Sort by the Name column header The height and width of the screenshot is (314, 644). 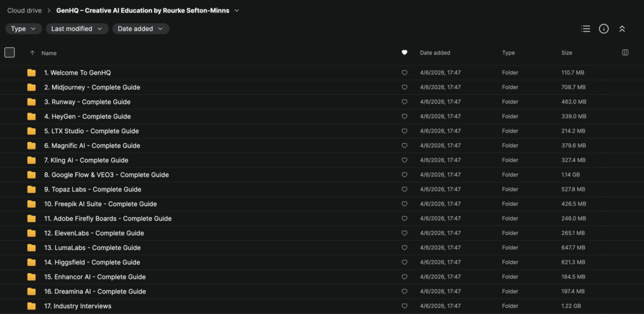coord(49,53)
